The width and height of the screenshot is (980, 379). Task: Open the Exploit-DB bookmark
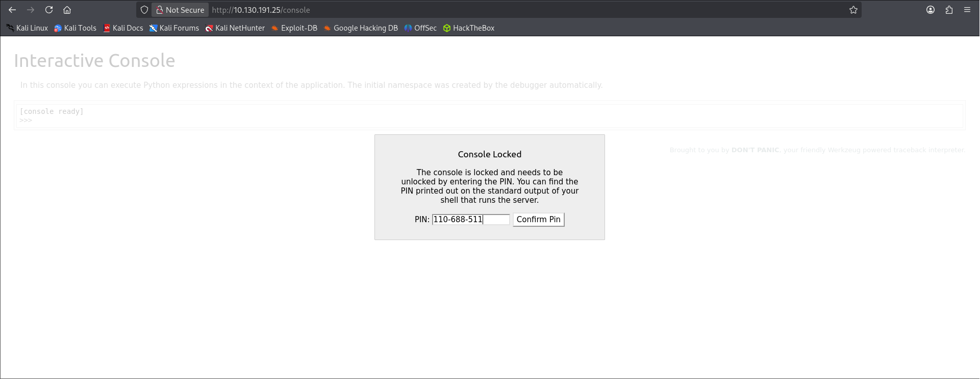point(294,28)
